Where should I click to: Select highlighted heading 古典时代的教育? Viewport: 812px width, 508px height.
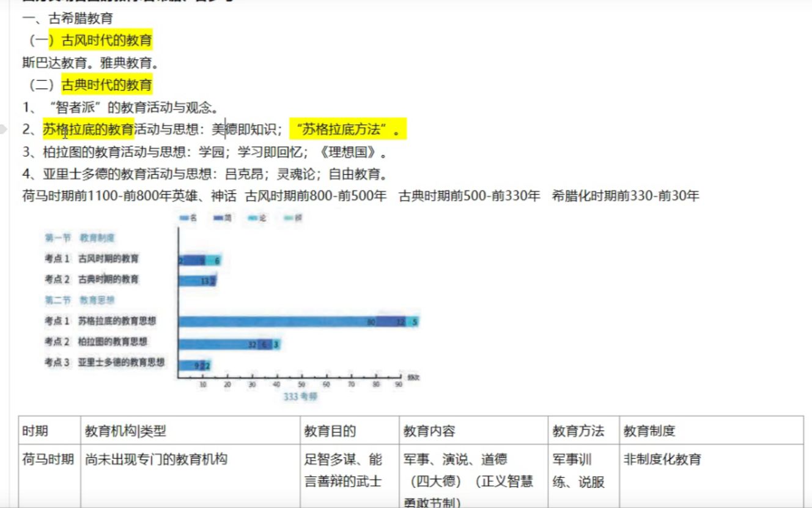pyautogui.click(x=107, y=84)
